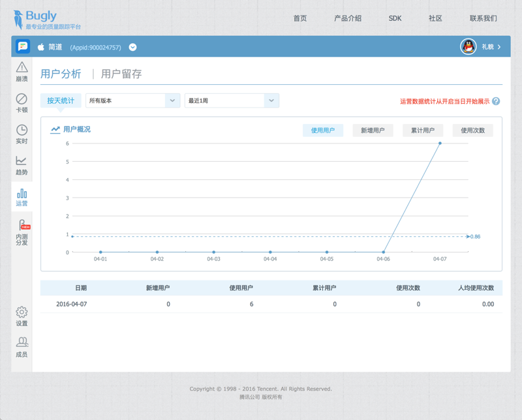Click the blue question mark help icon
This screenshot has width=522, height=420.
[496, 101]
